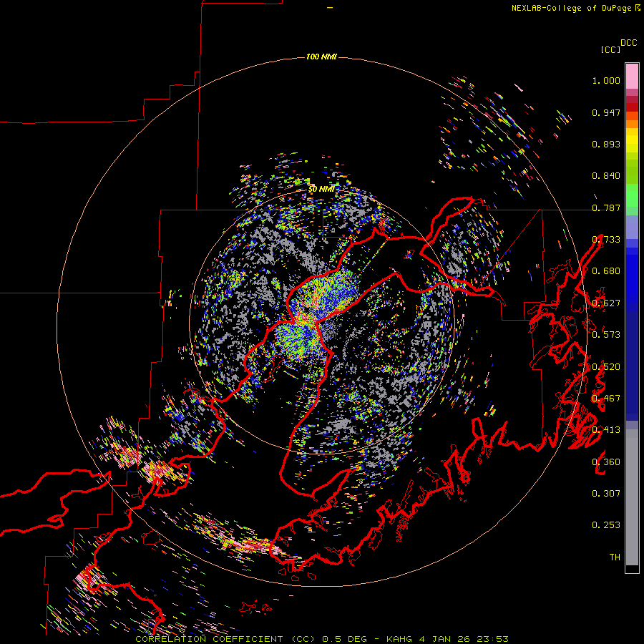644x644 pixels.
Task: Click the 100 NMI range ring label
Action: pos(321,57)
